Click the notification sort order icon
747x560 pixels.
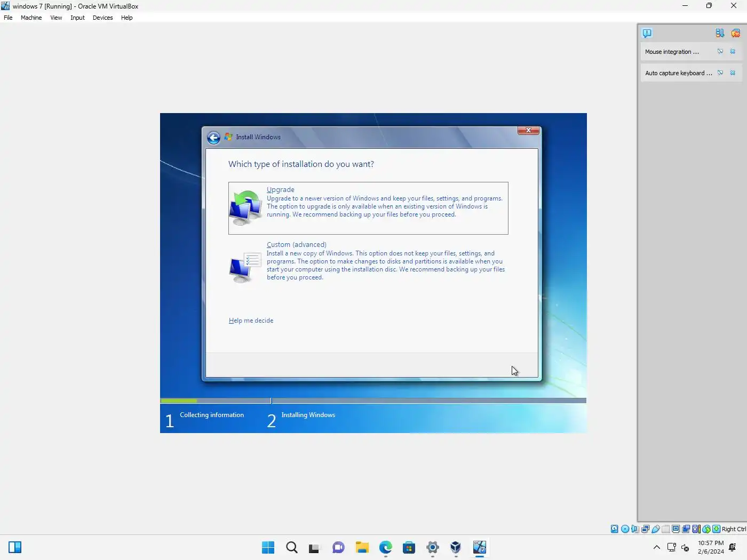720,33
